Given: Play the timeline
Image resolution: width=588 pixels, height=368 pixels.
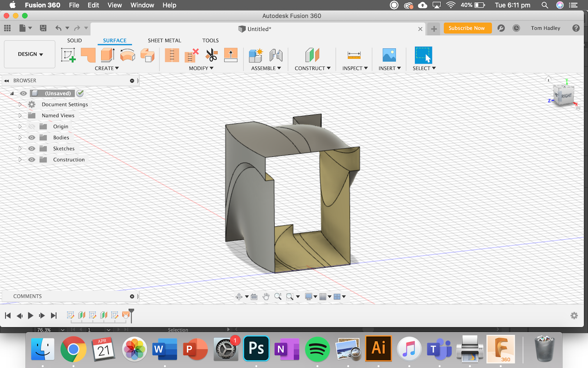Looking at the screenshot, I should 31,315.
